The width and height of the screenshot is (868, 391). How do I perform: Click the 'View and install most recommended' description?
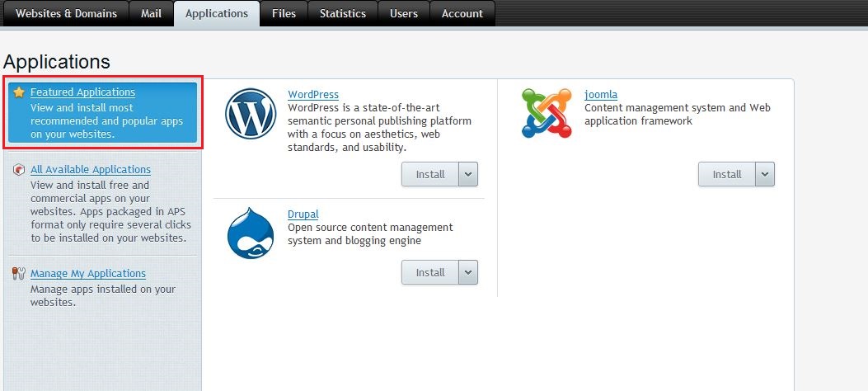[107, 121]
